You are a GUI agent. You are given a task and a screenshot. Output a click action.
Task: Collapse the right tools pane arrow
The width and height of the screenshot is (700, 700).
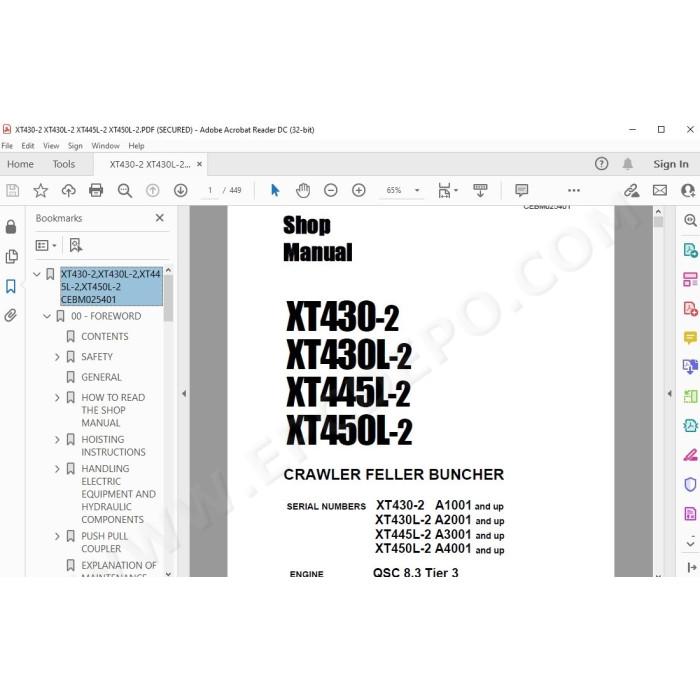(669, 393)
